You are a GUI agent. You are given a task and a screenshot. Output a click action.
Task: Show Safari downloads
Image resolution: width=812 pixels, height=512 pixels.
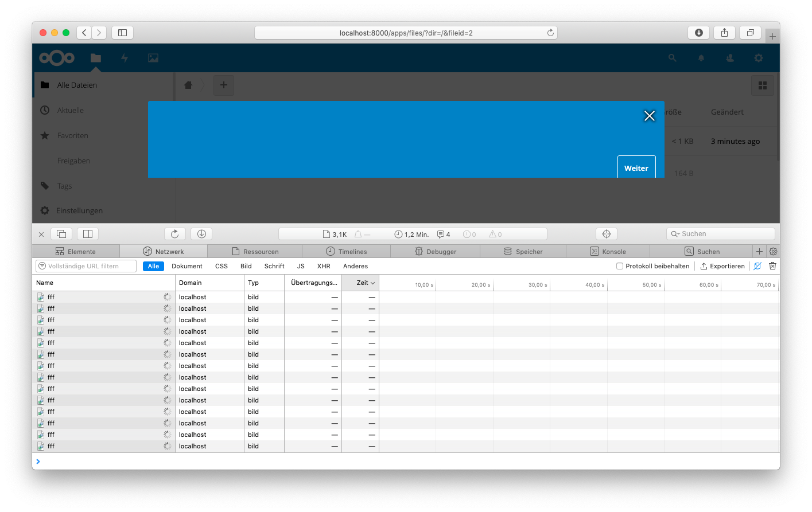pos(698,33)
